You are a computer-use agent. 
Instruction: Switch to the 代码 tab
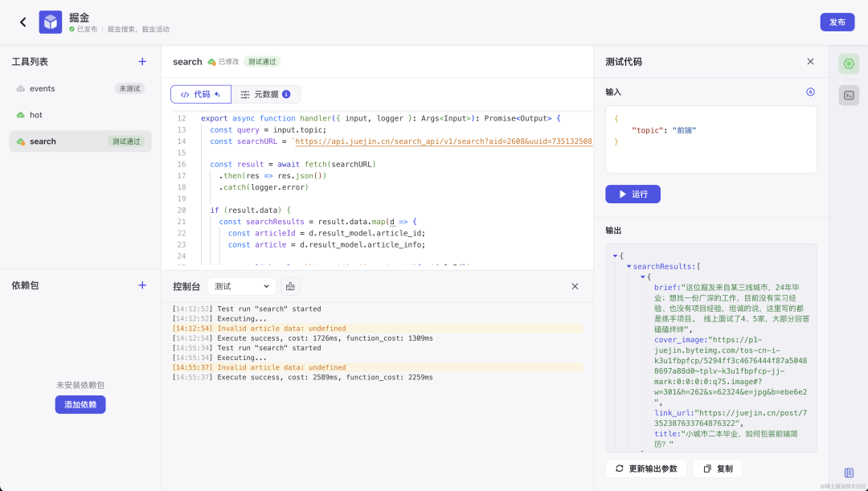click(x=200, y=95)
